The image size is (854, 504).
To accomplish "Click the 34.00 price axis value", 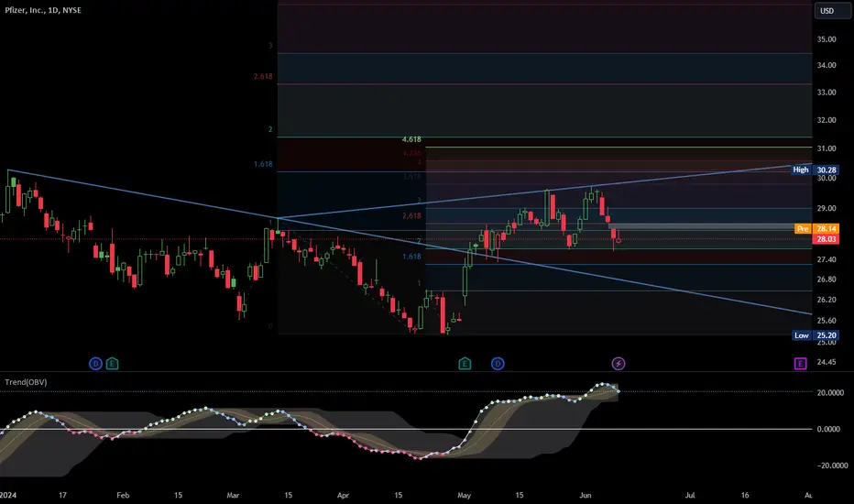I will pos(827,65).
